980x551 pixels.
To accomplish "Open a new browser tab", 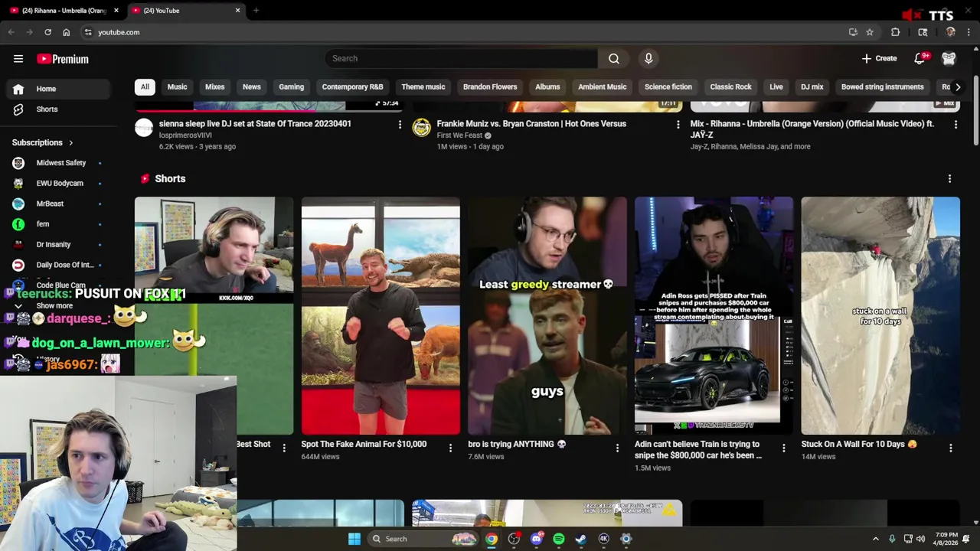I will (256, 11).
